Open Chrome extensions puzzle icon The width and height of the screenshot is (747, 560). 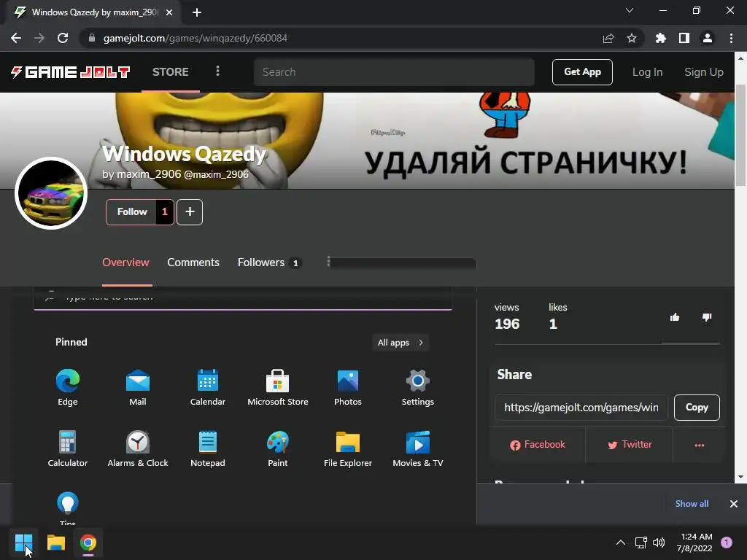[661, 38]
